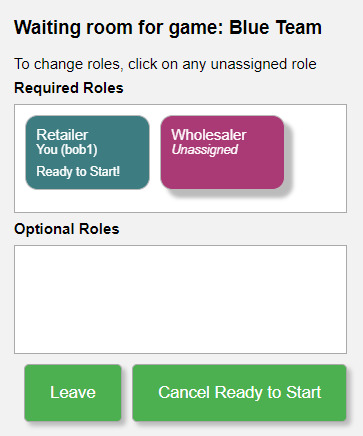This screenshot has height=436, width=363.
Task: Cancel Ready to Start status
Action: pos(239,392)
